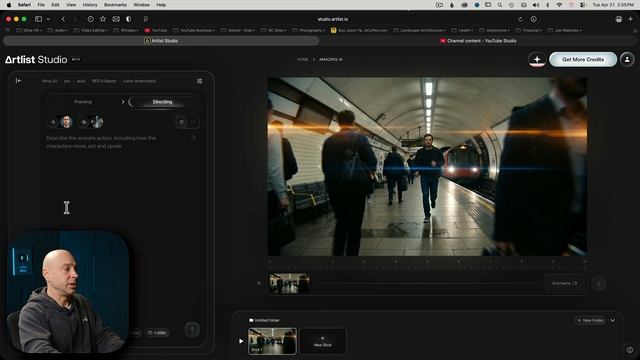Click the bookmark star icon

(103, 19)
